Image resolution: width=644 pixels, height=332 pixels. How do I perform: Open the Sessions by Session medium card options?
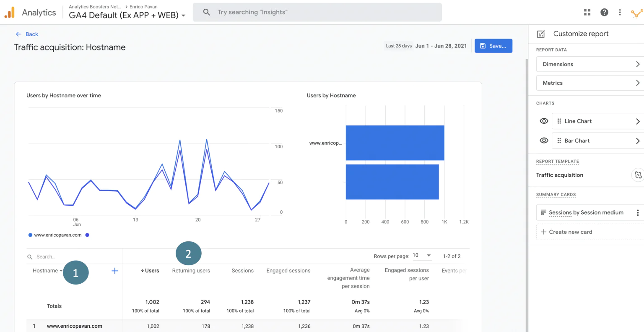[638, 213]
